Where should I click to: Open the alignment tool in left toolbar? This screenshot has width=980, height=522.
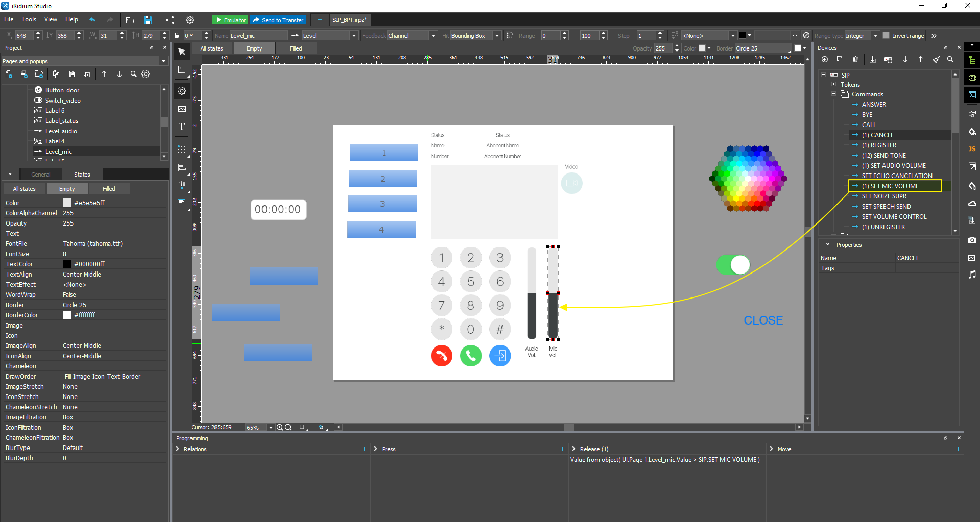coord(181,167)
